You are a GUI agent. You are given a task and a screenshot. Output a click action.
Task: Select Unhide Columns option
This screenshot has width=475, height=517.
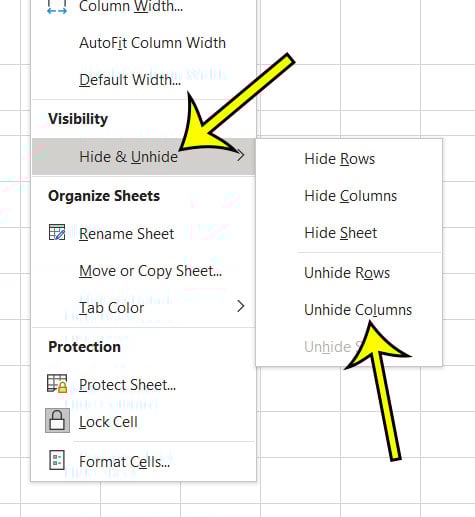tap(358, 310)
